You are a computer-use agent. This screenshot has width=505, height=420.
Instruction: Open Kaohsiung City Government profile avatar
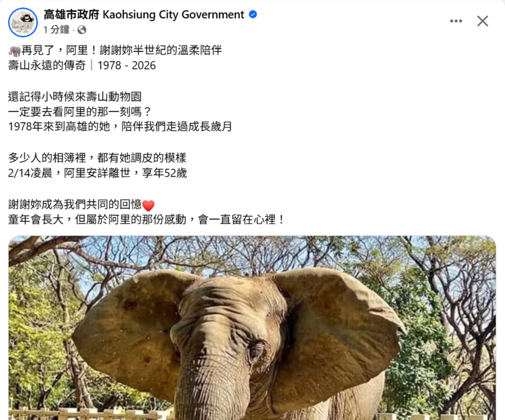point(23,22)
